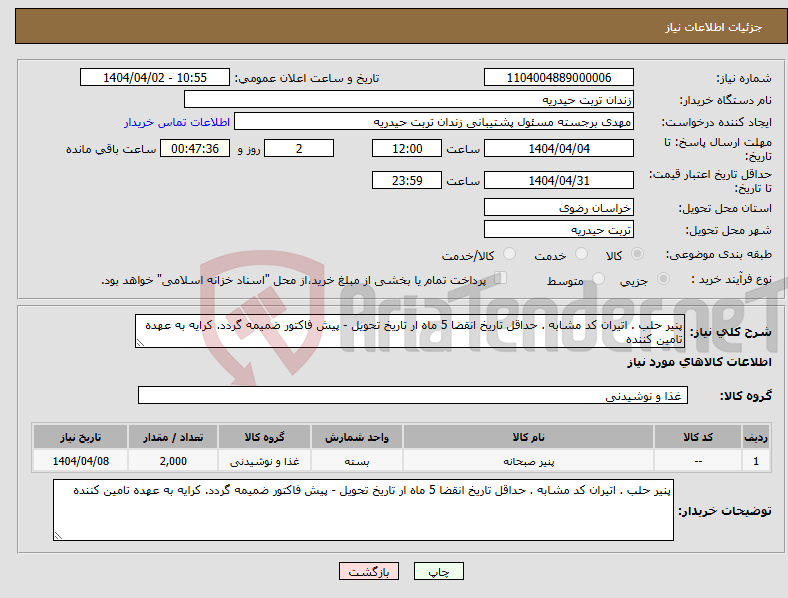The width and height of the screenshot is (788, 598).
Task: Select the جزیی purchase type radio
Action: (x=663, y=279)
